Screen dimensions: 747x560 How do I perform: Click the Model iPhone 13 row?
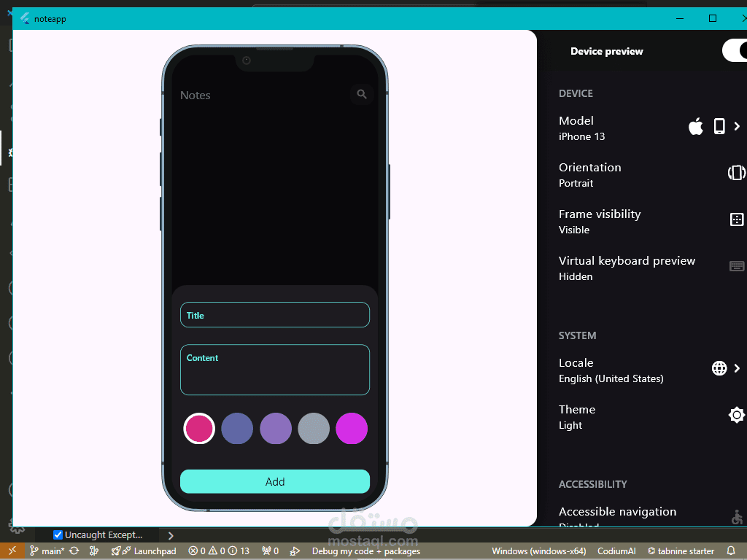point(648,128)
